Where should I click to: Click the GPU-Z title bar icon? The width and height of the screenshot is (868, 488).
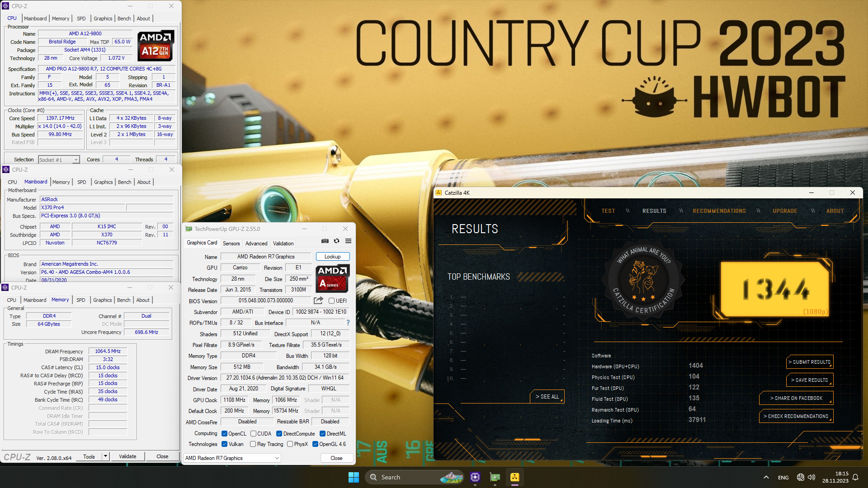click(x=189, y=229)
